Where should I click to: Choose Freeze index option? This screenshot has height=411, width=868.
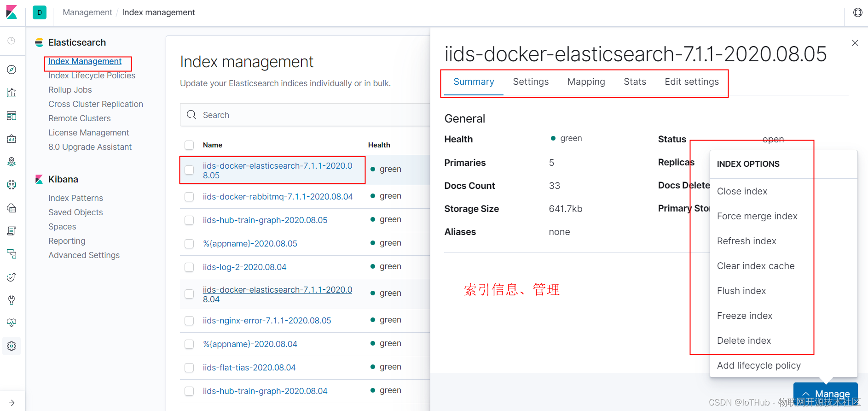pyautogui.click(x=783, y=316)
